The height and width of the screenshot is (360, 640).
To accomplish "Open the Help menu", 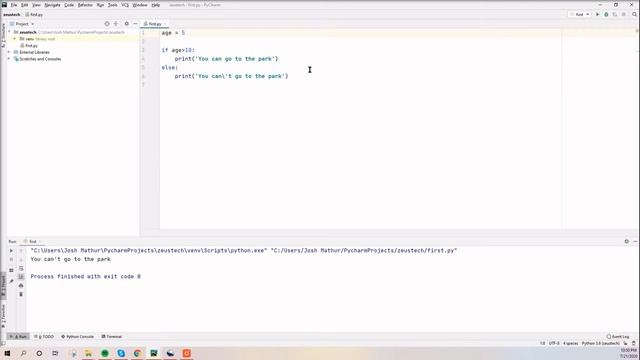I will pyautogui.click(x=156, y=5).
